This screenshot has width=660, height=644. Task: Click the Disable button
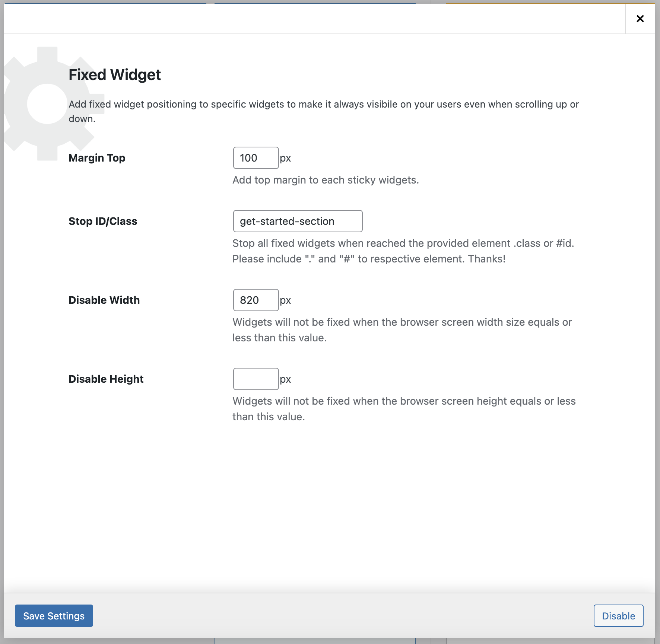click(618, 616)
